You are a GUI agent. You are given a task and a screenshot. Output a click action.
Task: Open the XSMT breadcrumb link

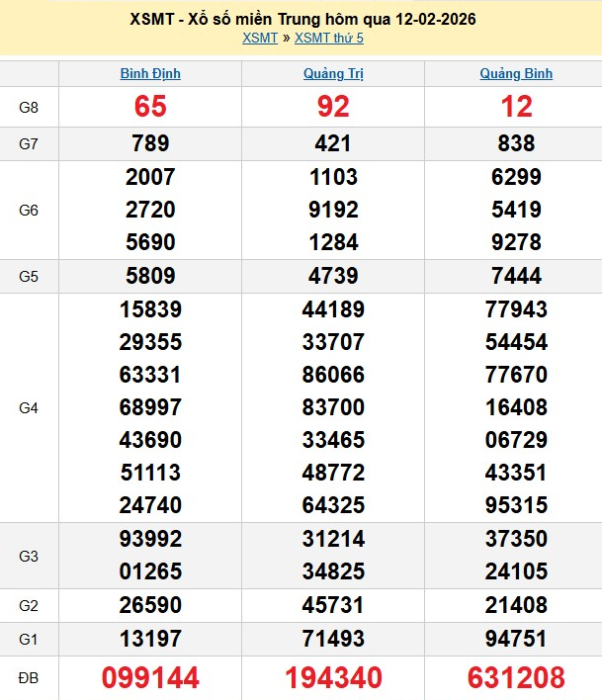pyautogui.click(x=260, y=38)
